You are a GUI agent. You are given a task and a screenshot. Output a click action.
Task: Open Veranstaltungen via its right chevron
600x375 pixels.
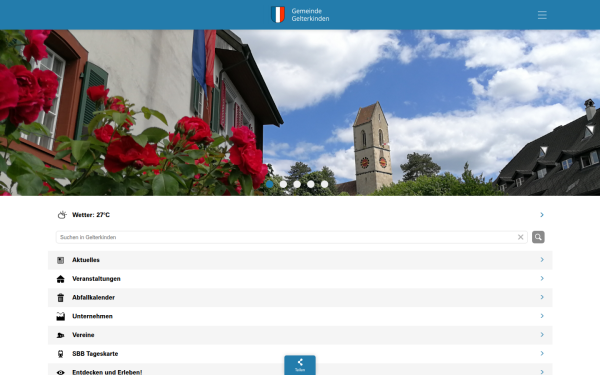[x=542, y=278]
